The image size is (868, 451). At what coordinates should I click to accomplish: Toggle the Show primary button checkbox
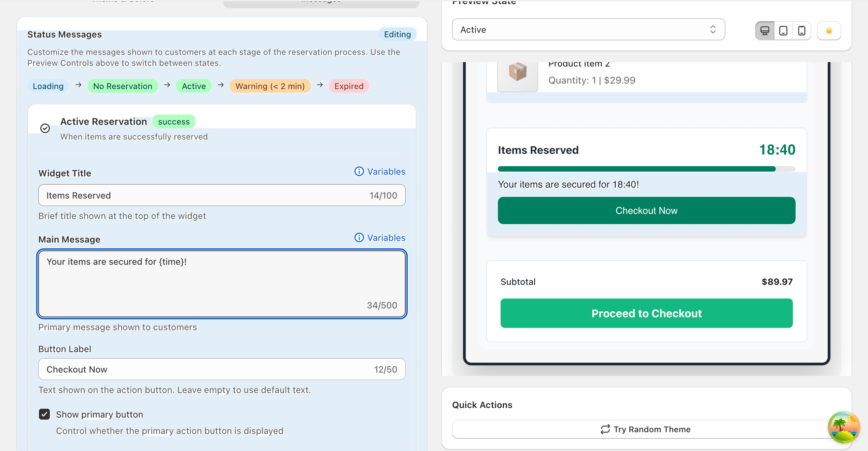tap(44, 414)
